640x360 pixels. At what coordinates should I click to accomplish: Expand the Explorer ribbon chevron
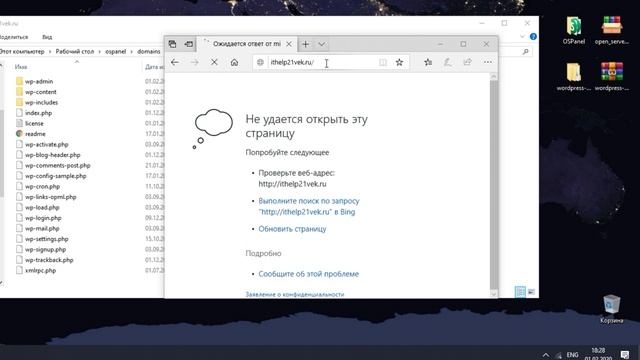[x=522, y=37]
